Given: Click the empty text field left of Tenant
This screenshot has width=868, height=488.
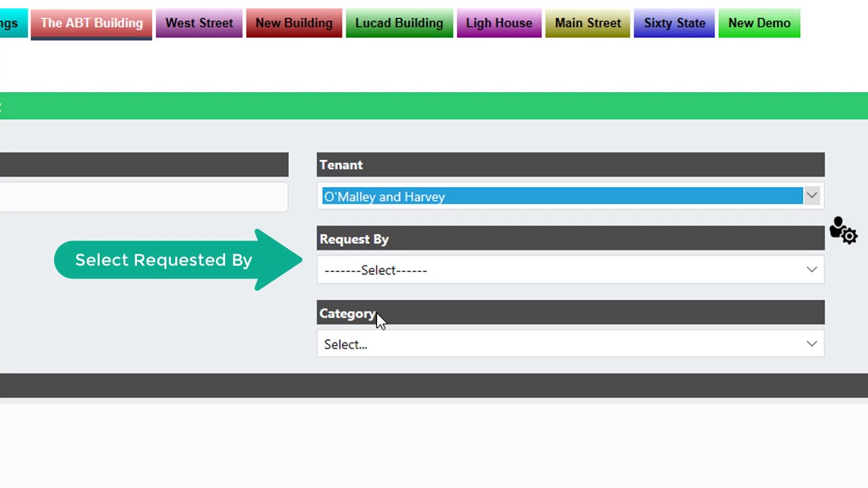Looking at the screenshot, I should coord(144,197).
